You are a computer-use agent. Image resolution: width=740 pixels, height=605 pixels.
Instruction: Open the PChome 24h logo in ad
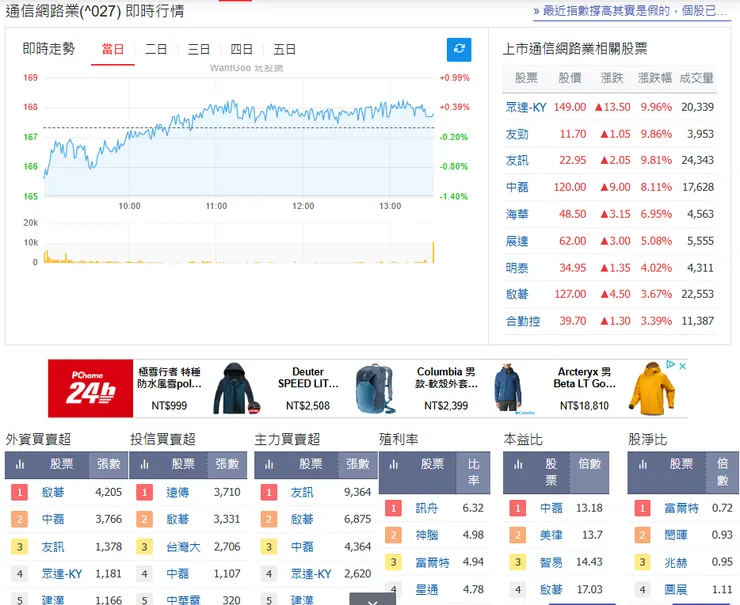point(91,388)
